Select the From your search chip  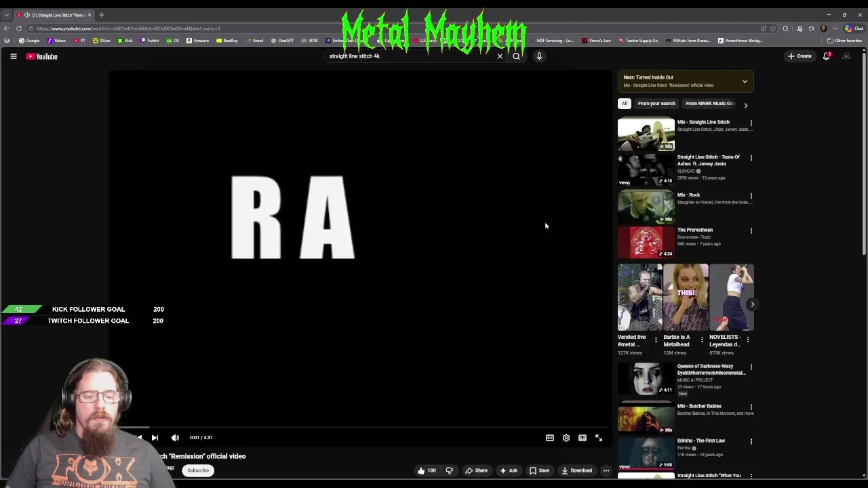pyautogui.click(x=656, y=104)
